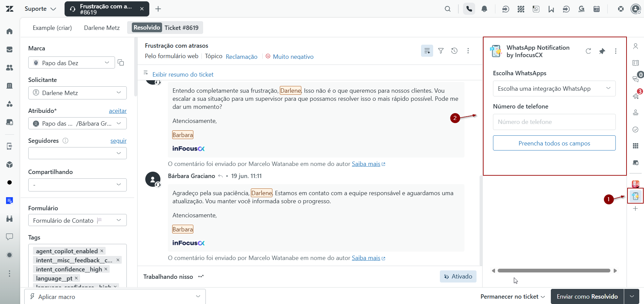The width and height of the screenshot is (644, 304).
Task: Focus the Número de telefone input
Action: click(x=554, y=122)
